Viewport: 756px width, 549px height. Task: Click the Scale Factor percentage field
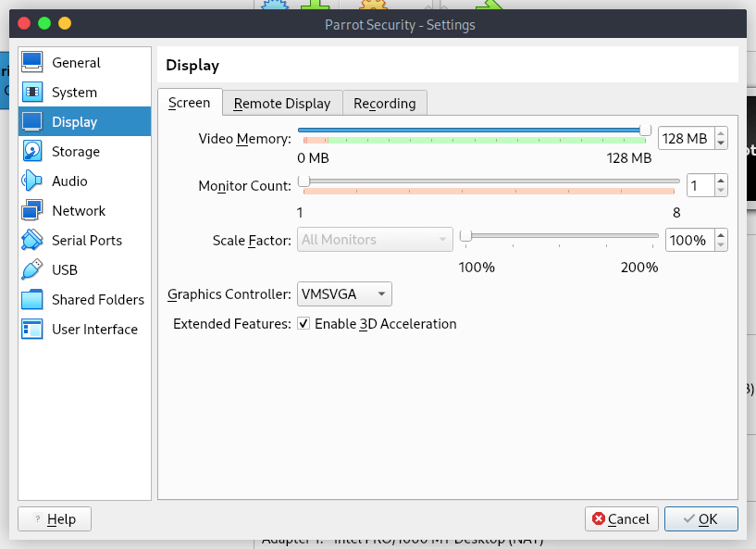pos(688,241)
